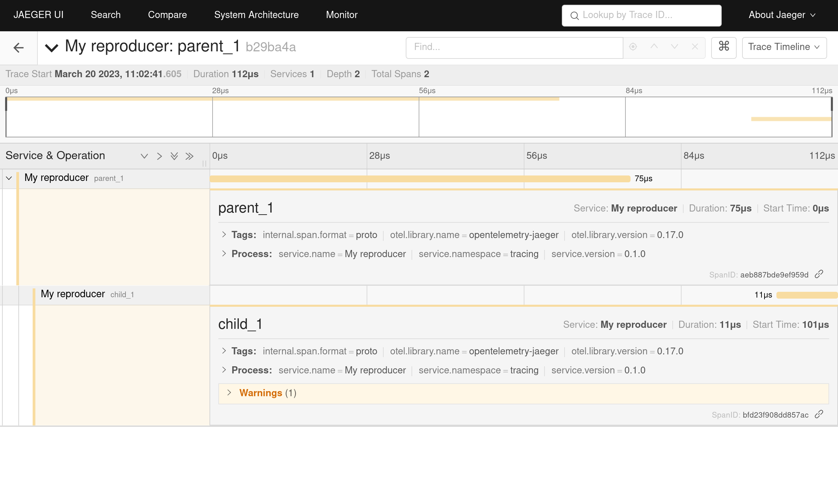Click the focus-match target icon next to Find
This screenshot has width=838, height=504.
tap(633, 48)
